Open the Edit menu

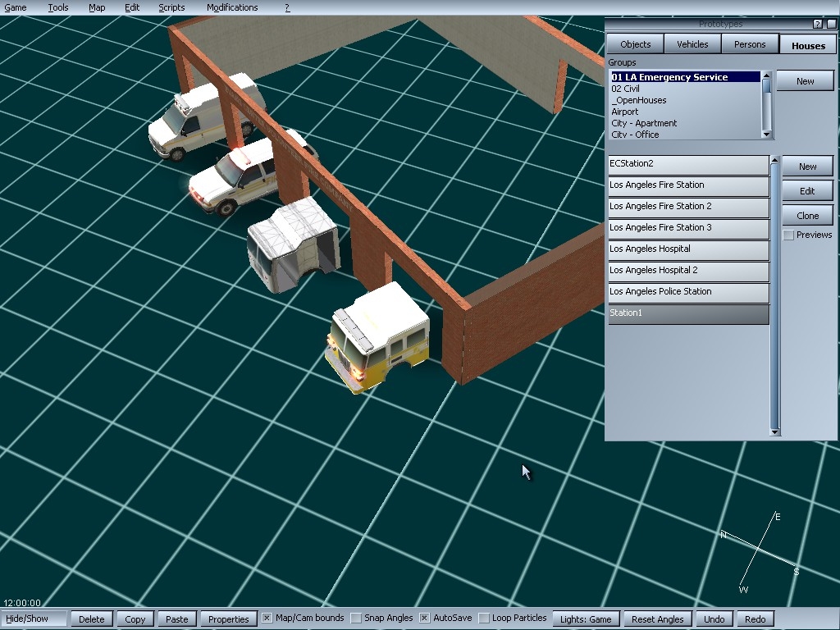pyautogui.click(x=132, y=7)
